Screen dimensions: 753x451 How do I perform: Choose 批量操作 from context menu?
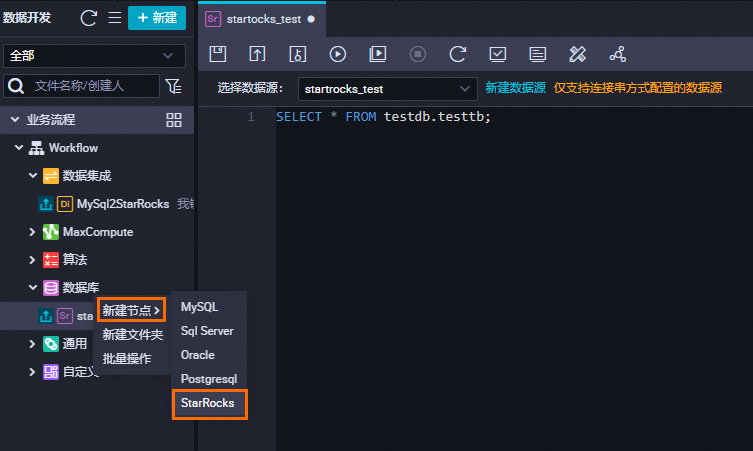[x=127, y=358]
